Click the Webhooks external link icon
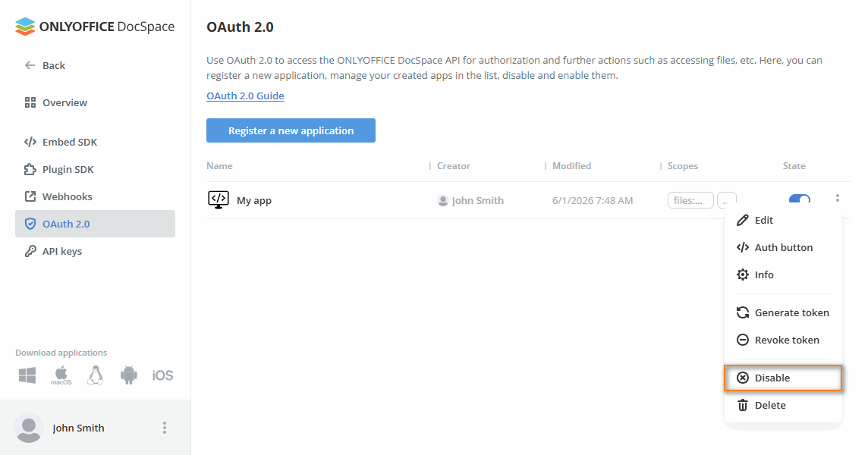This screenshot has width=868, height=455. point(30,196)
